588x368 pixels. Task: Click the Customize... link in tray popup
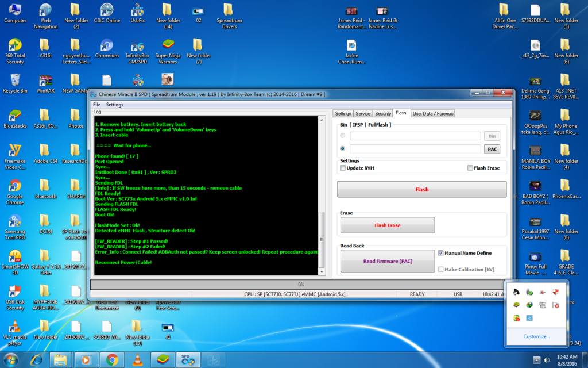point(537,336)
